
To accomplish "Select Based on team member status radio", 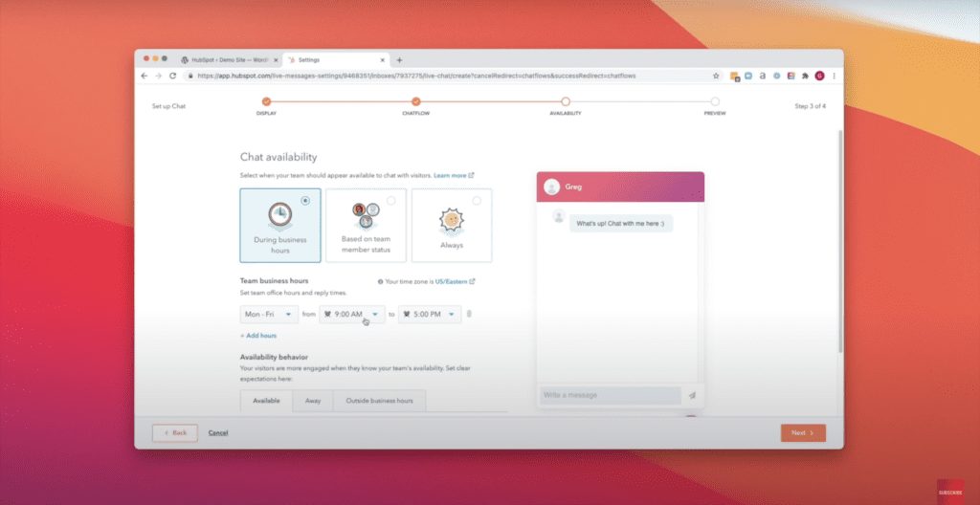I will (390, 201).
